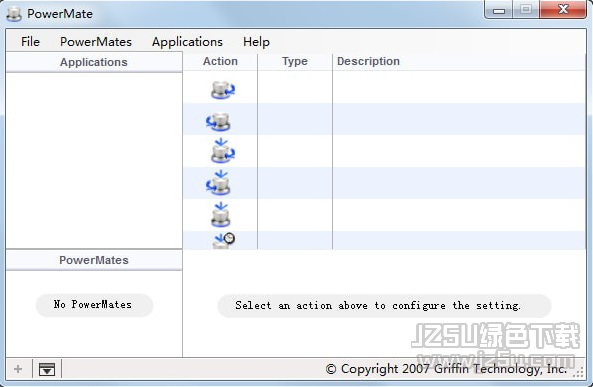Select the rotate right action icon
593x387 pixels.
[x=223, y=90]
